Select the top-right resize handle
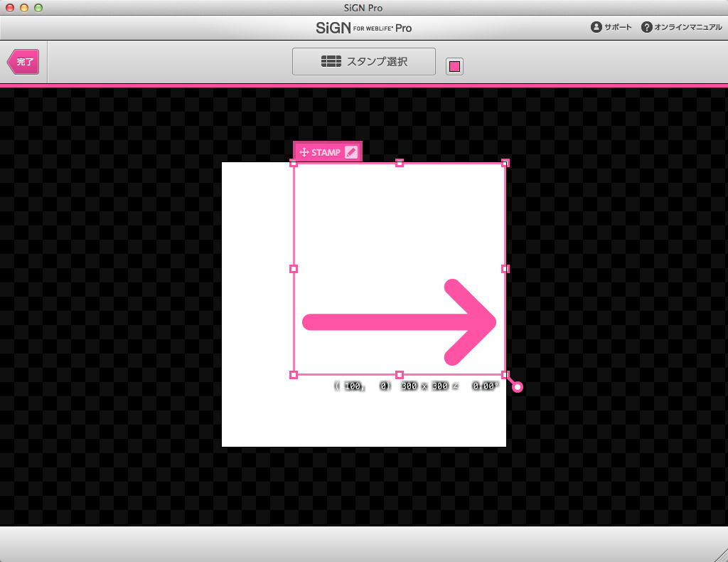728x562 pixels. pyautogui.click(x=505, y=163)
